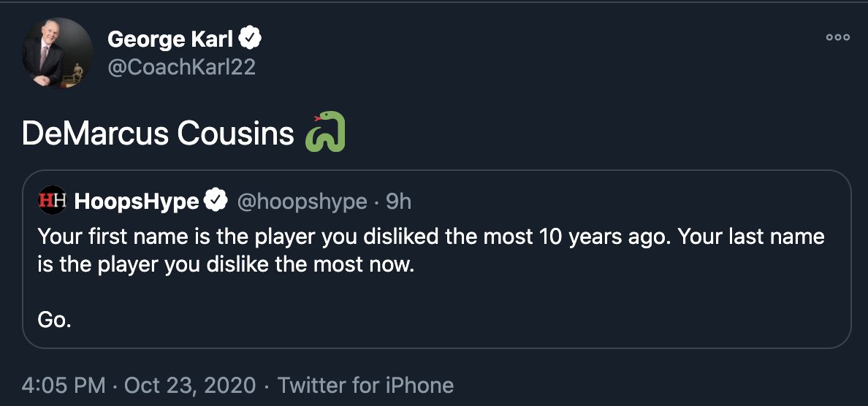Click the green snake emoji

[325, 133]
